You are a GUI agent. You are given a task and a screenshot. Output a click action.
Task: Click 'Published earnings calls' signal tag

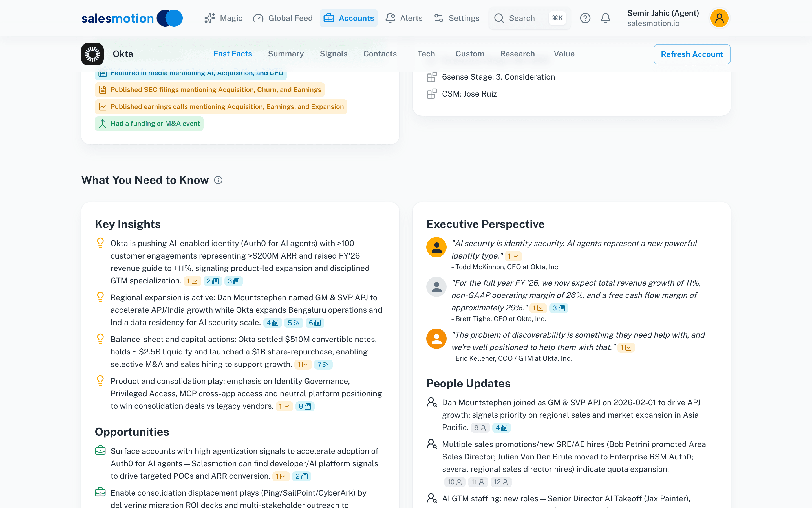point(221,107)
